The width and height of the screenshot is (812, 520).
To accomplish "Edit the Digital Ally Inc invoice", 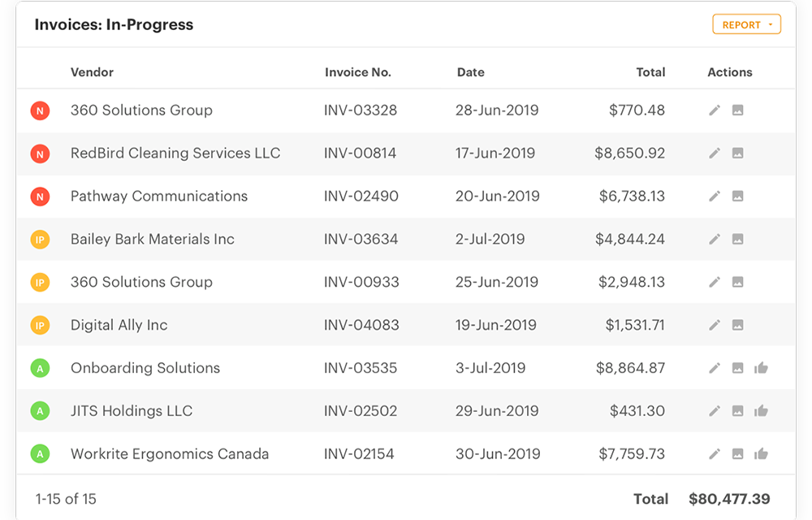I will pyautogui.click(x=715, y=326).
